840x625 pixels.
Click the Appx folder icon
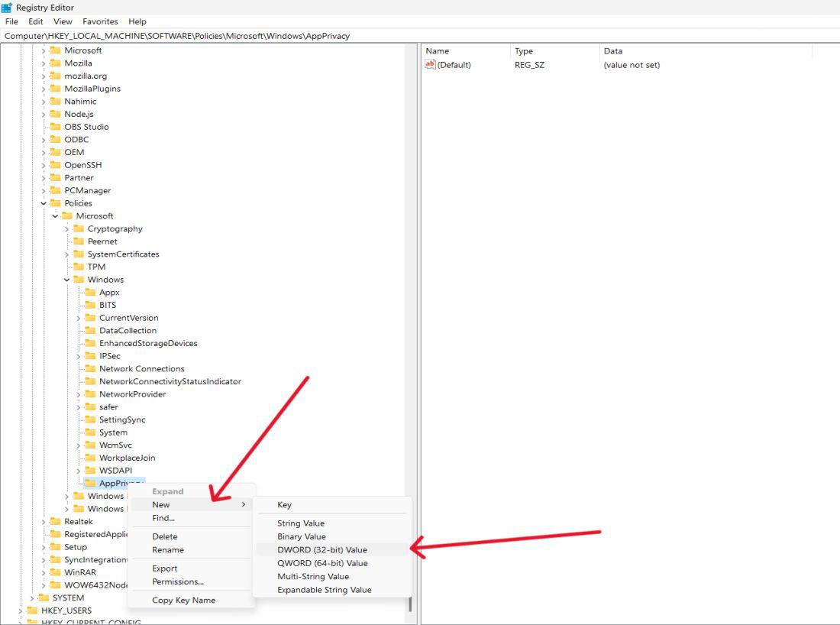click(x=91, y=292)
